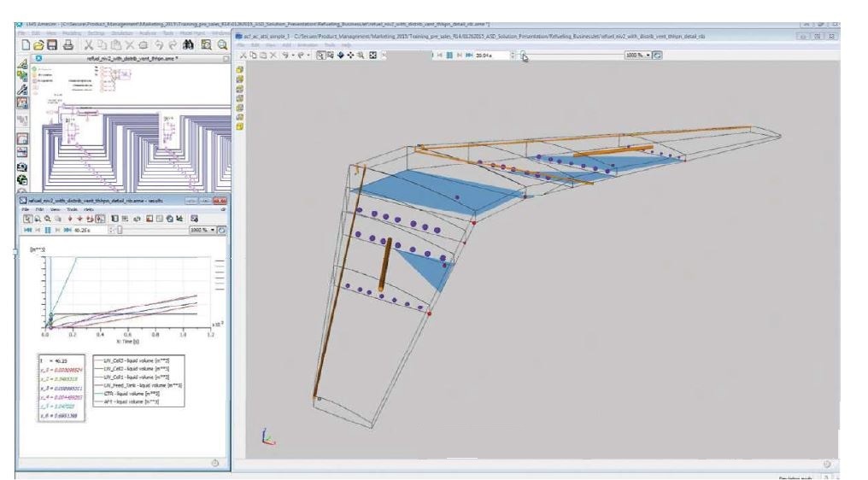Jump to end of 3D animation
The width and height of the screenshot is (868, 480).
[x=469, y=56]
